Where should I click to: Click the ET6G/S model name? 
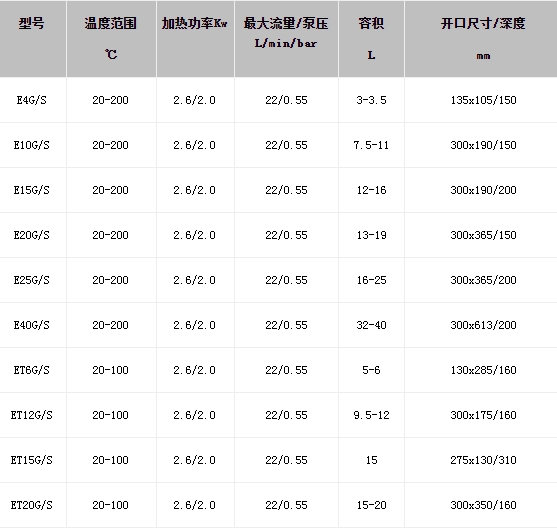coord(32,370)
